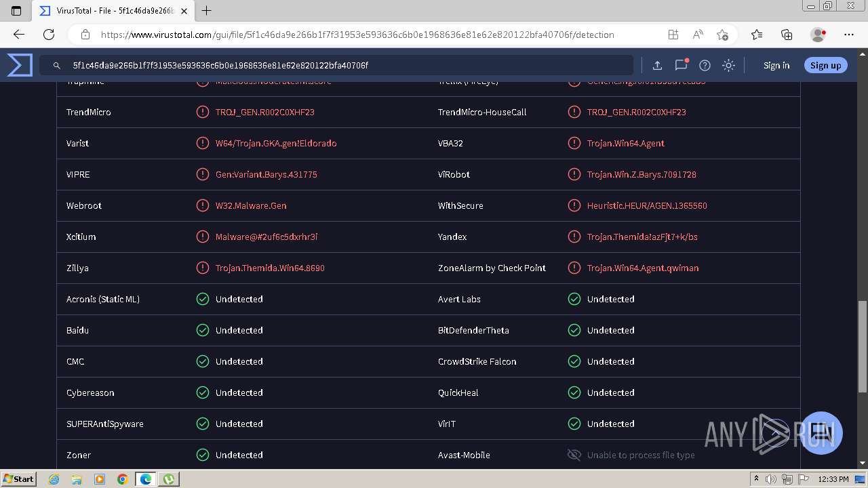Click the site lock icon in address bar
Viewport: 868px width, 488px height.
coord(85,35)
